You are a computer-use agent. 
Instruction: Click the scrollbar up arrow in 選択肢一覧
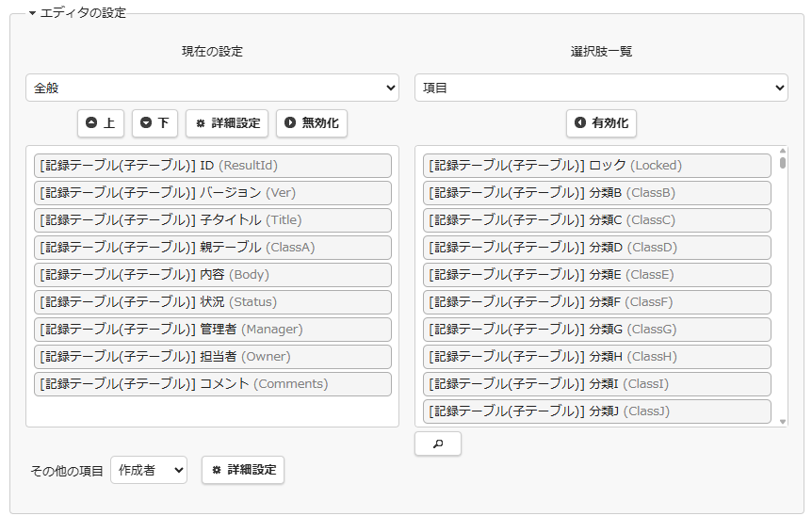coord(783,151)
